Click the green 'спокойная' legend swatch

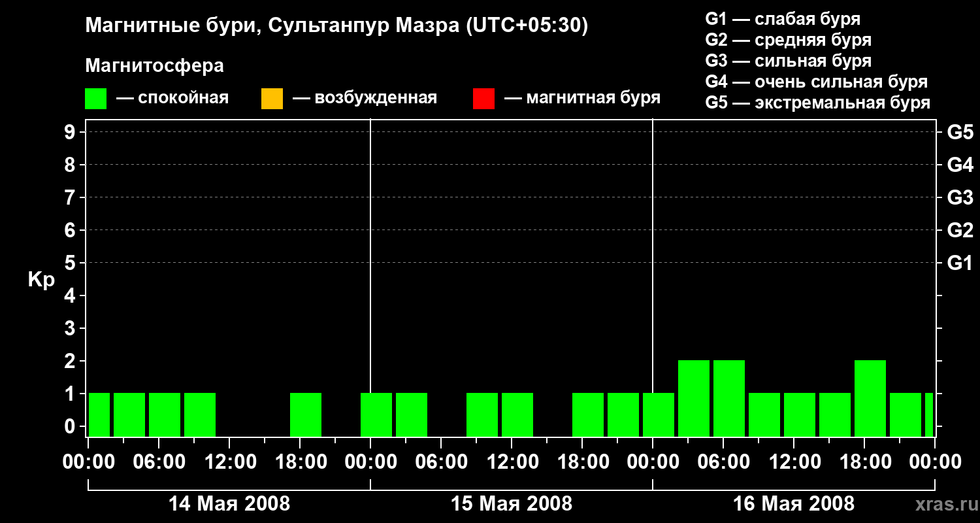pos(95,99)
